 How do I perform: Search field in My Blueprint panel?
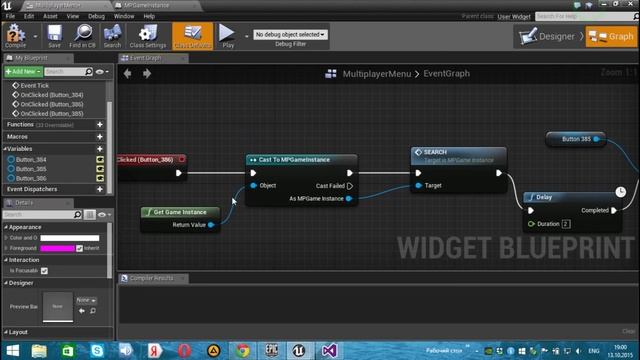pyautogui.click(x=69, y=71)
